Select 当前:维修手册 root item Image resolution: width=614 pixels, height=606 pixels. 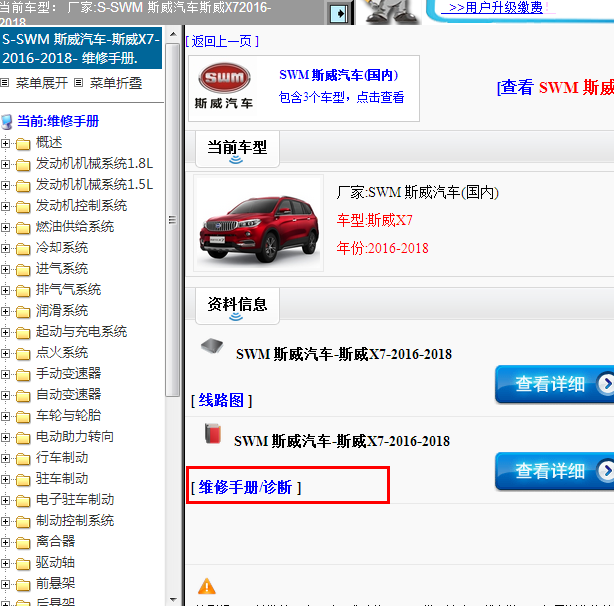coord(58,121)
